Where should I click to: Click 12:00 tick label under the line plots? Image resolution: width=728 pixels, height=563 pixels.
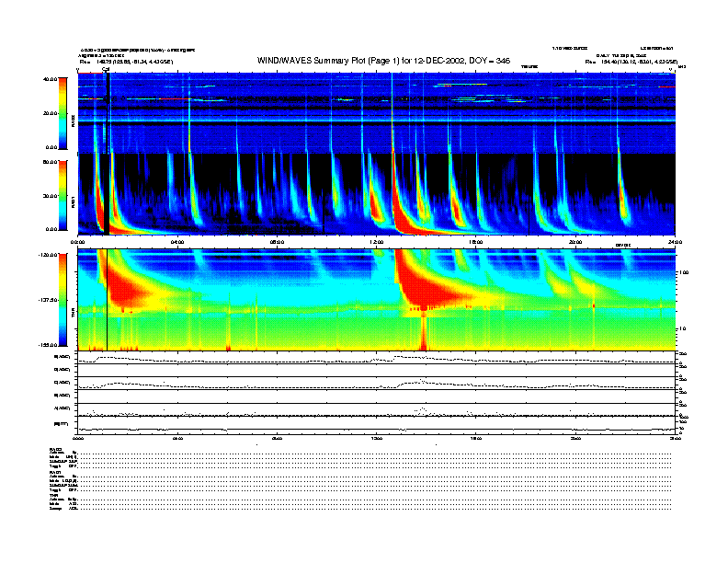pos(377,438)
